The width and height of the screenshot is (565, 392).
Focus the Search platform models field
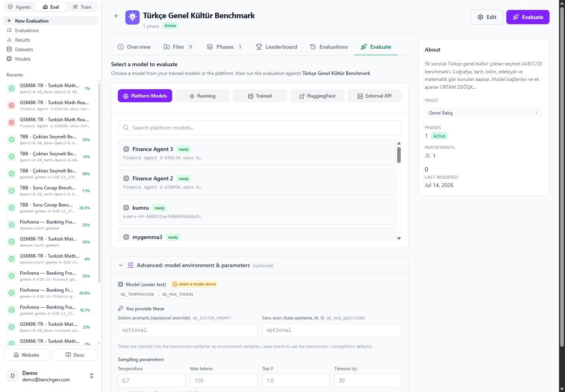click(x=259, y=128)
